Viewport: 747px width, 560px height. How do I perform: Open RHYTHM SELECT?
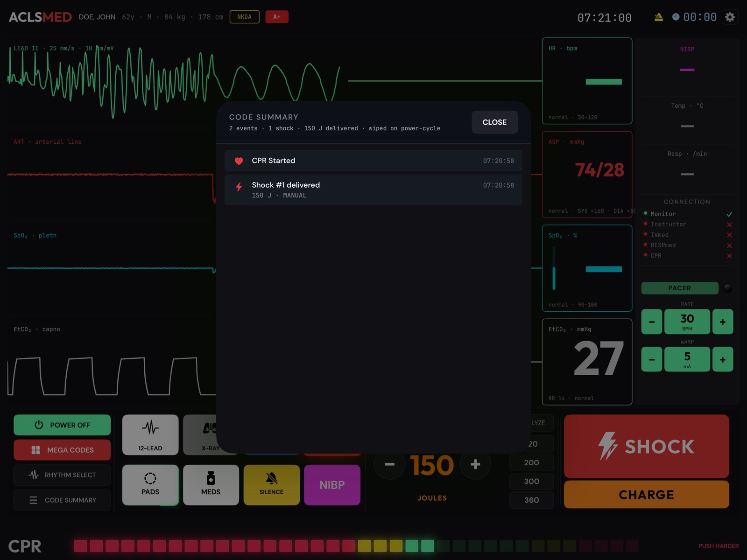62,475
